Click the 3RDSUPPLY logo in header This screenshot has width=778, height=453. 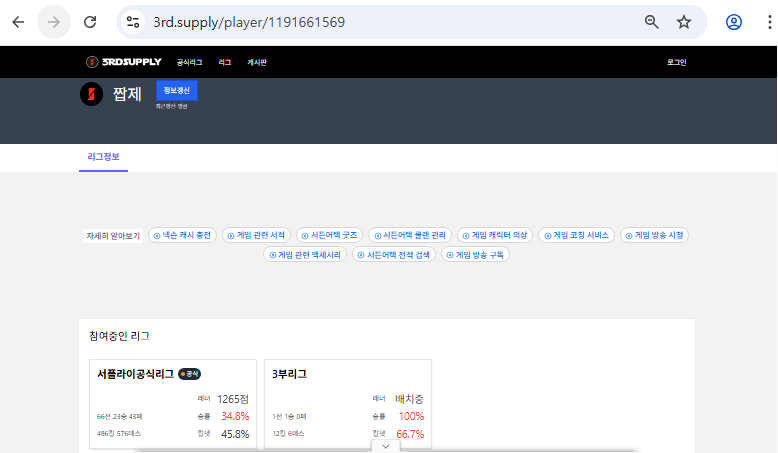[x=123, y=62]
